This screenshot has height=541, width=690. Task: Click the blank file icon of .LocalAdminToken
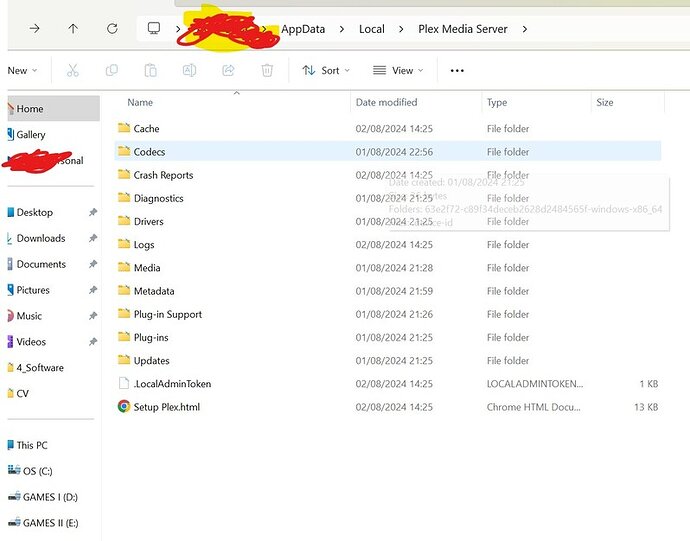[x=124, y=383]
